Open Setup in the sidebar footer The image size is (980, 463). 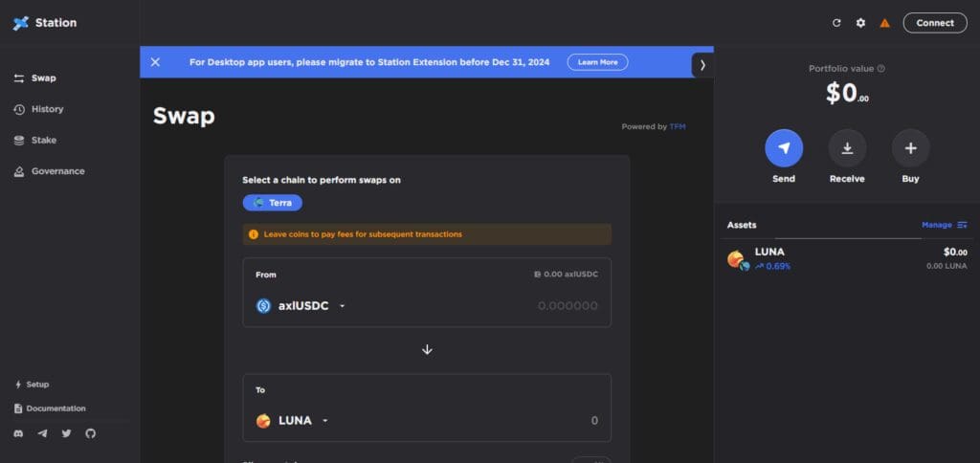pos(32,385)
